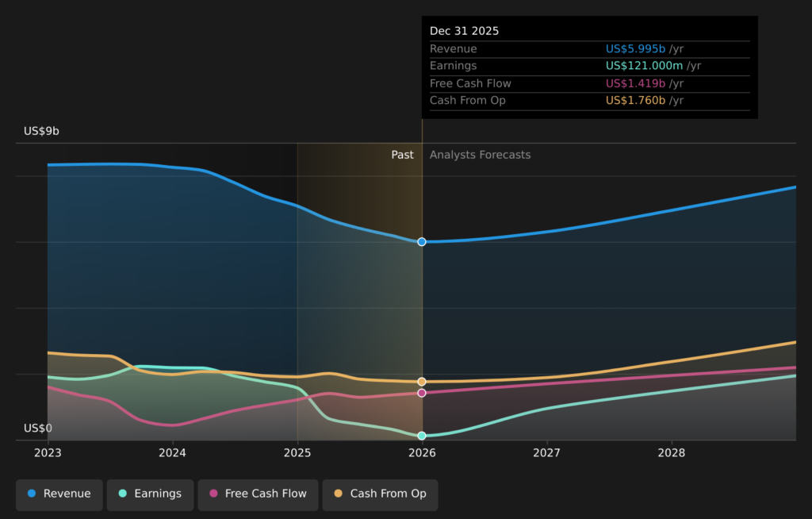
Task: Select the pink Free Cash Flow data point
Action: pos(421,392)
